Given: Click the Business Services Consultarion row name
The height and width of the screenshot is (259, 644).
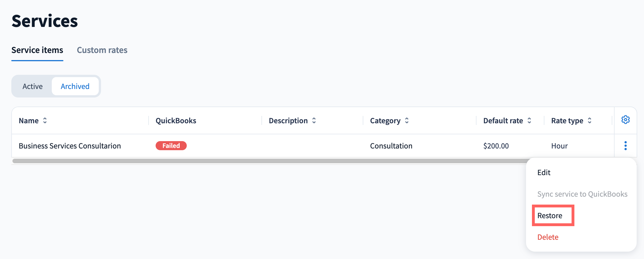Looking at the screenshot, I should tap(70, 146).
